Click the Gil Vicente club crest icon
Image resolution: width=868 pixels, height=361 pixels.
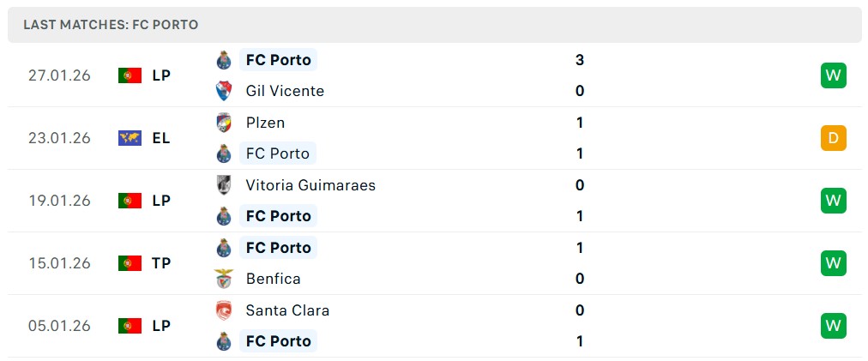point(224,91)
